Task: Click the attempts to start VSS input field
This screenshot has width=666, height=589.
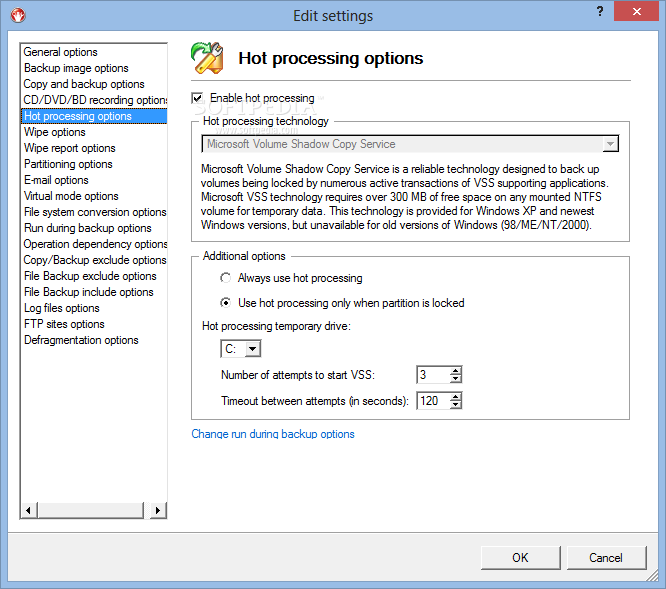Action: (433, 375)
